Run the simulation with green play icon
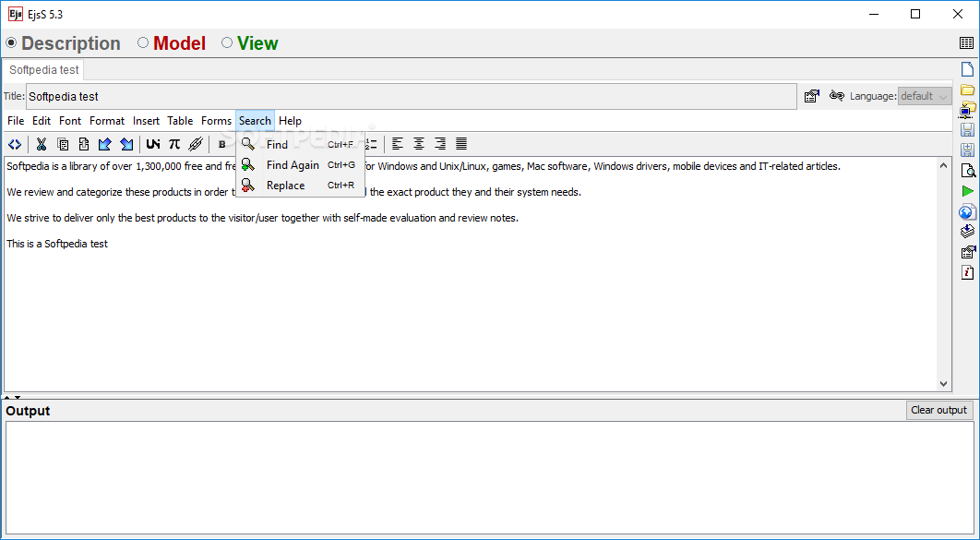980x540 pixels. 967,191
